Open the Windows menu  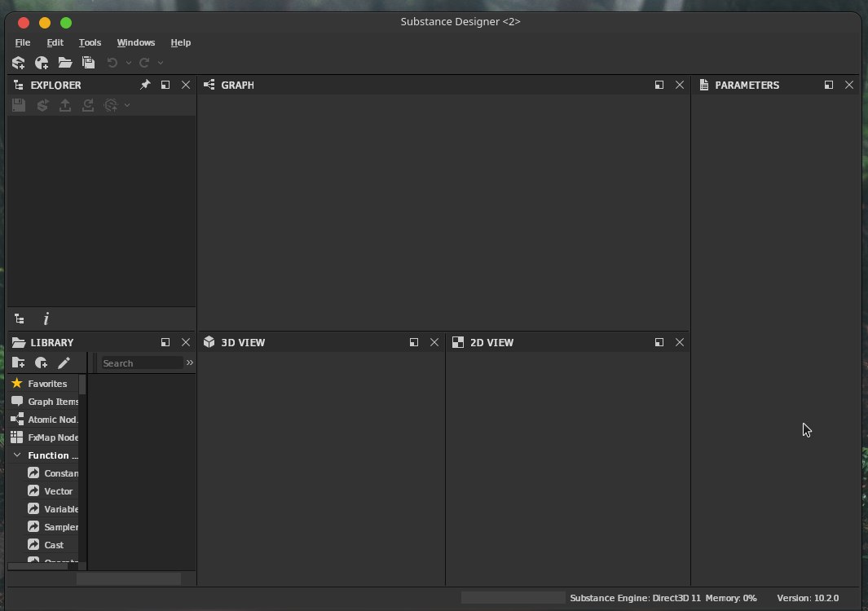point(135,42)
